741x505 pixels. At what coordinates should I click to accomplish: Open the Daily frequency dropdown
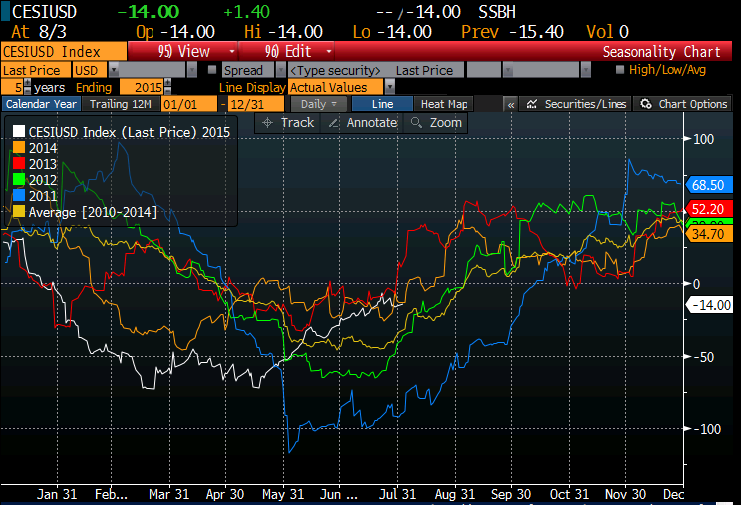320,104
